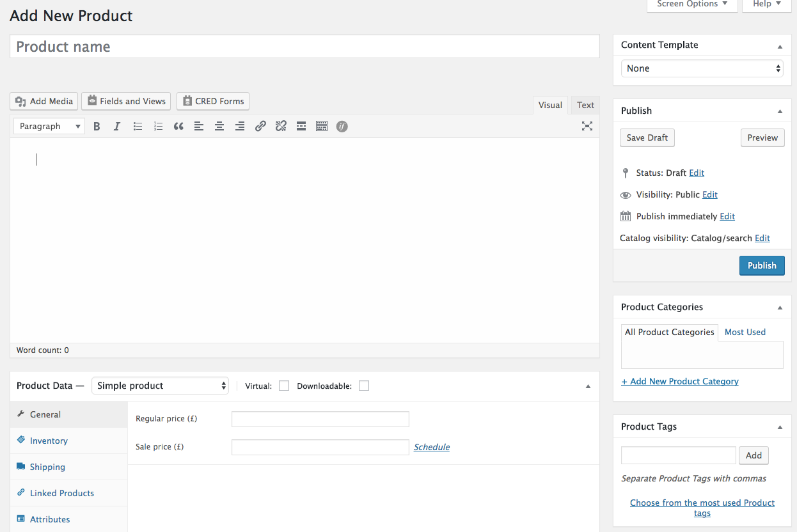Image resolution: width=797 pixels, height=532 pixels.
Task: Open the Paragraph format dropdown
Action: tap(49, 127)
